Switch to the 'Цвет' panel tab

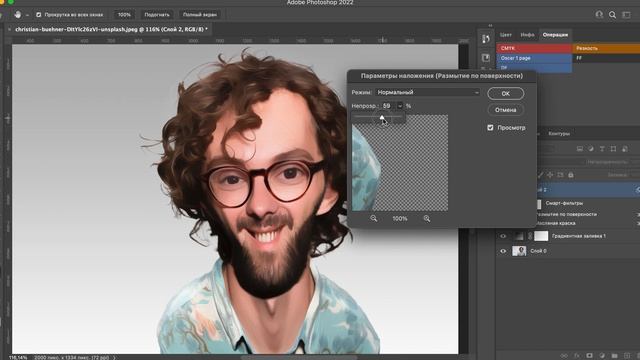click(506, 35)
